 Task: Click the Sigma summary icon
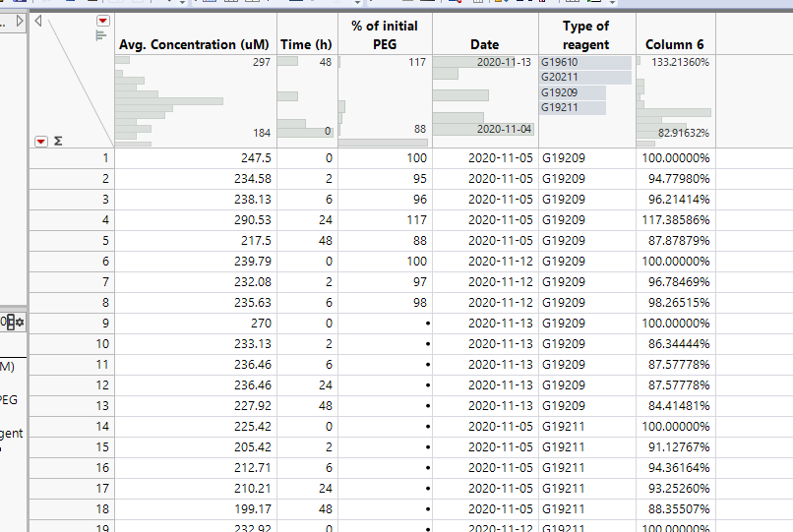[x=58, y=142]
